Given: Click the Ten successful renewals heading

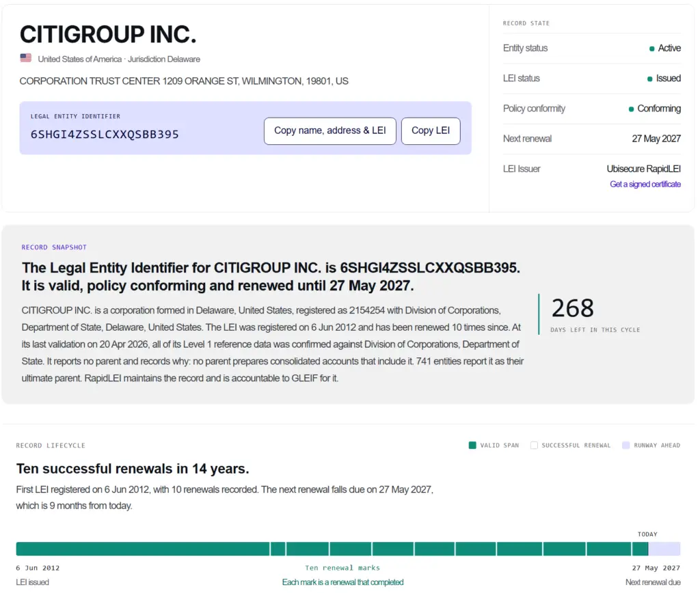Looking at the screenshot, I should click(133, 469).
